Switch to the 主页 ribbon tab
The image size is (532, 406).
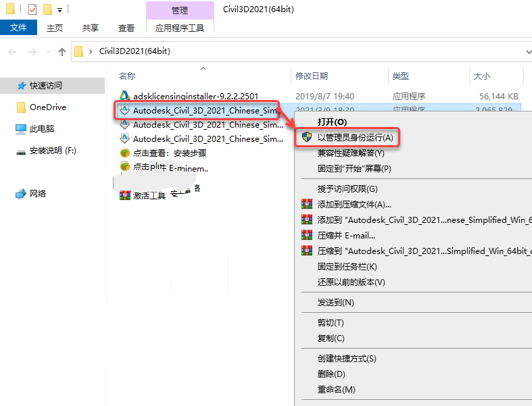55,28
